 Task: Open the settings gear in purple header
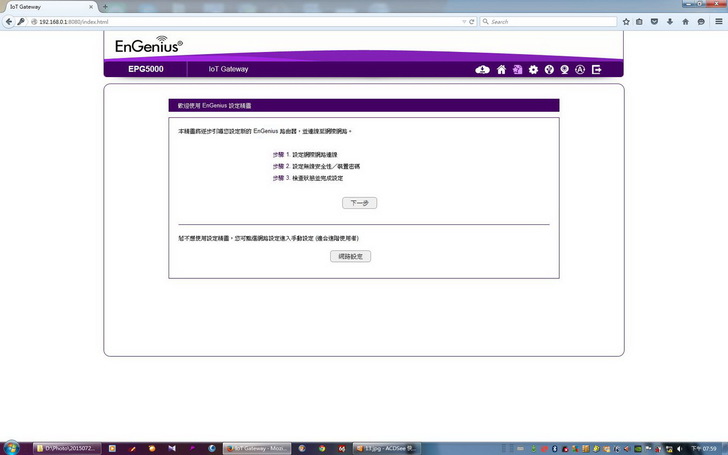[x=533, y=70]
